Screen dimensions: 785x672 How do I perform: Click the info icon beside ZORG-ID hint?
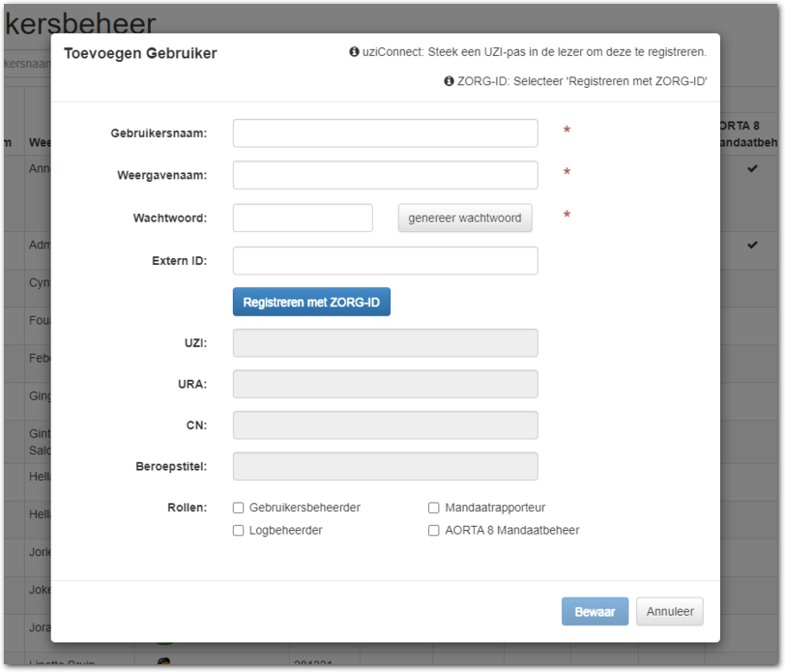click(449, 82)
